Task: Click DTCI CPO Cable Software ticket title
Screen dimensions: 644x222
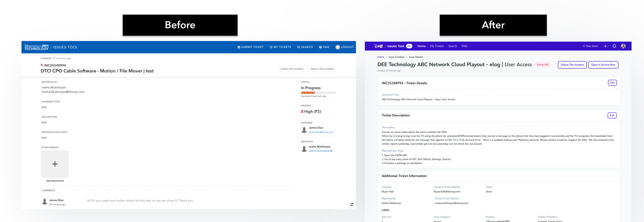Action: pos(97,71)
